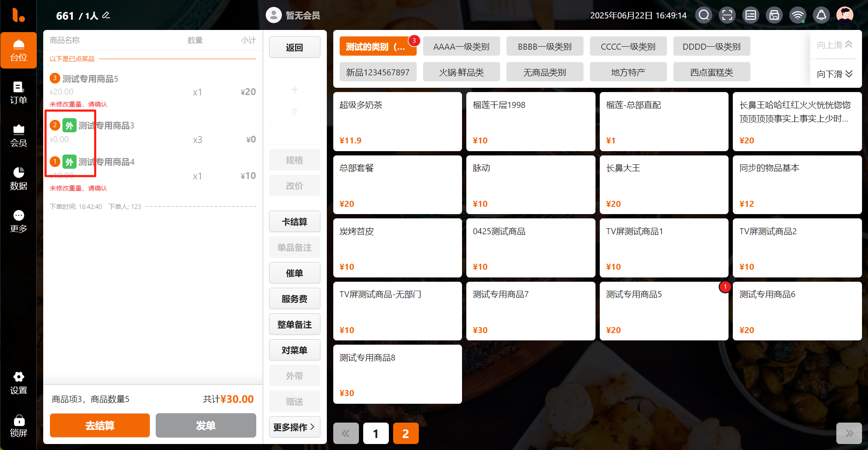Viewport: 868px width, 450px height.
Task: Select 地方特产 category tab
Action: pyautogui.click(x=628, y=72)
